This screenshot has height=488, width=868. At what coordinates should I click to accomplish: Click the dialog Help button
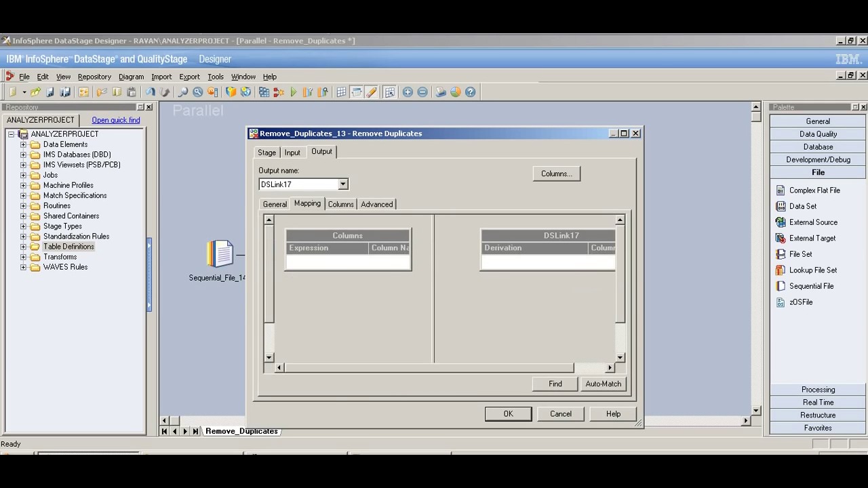tap(613, 413)
